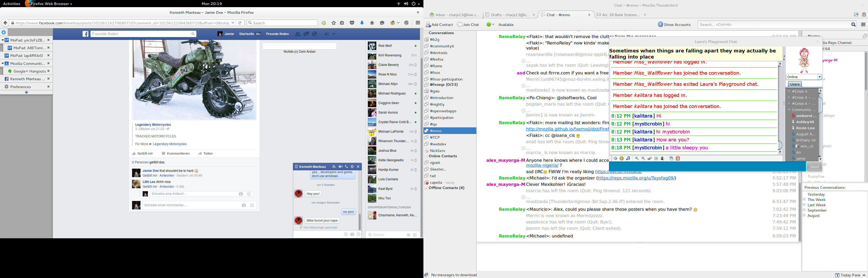Open Facebook chat sidebar settings gear
Viewport: 868px width, 278px height.
[x=408, y=235]
